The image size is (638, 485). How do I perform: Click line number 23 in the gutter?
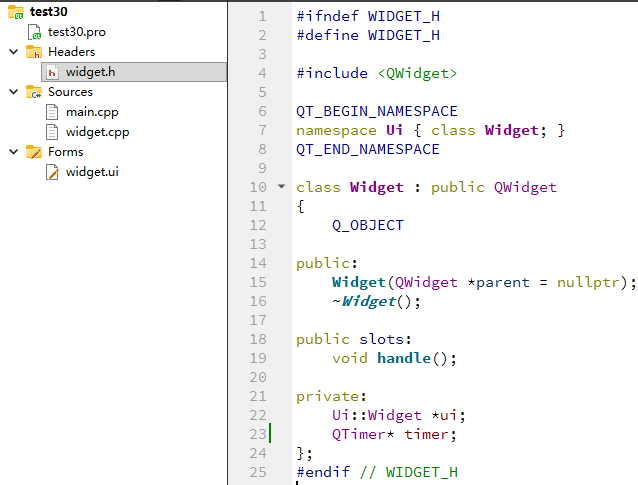(x=258, y=434)
